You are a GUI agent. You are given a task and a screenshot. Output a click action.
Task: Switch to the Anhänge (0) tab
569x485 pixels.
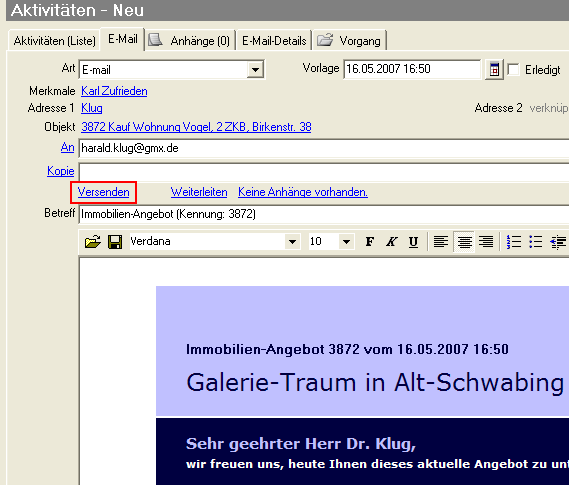(190, 41)
